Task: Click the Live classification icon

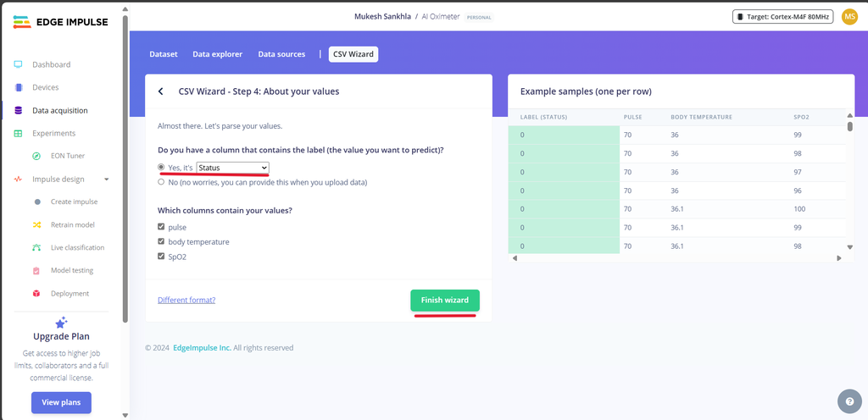Action: coord(37,247)
